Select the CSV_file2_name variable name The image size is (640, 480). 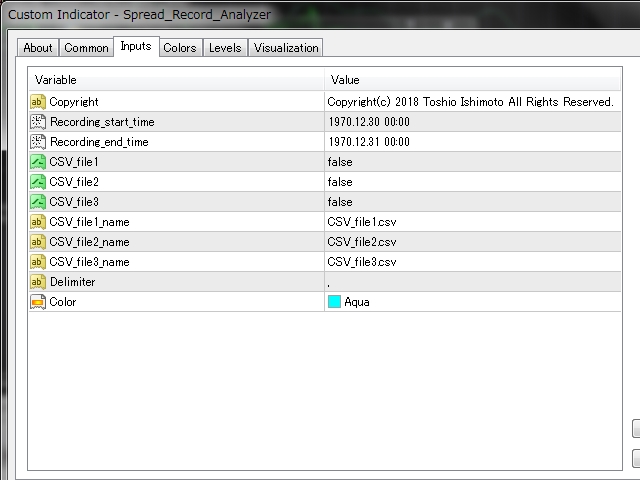click(x=89, y=242)
